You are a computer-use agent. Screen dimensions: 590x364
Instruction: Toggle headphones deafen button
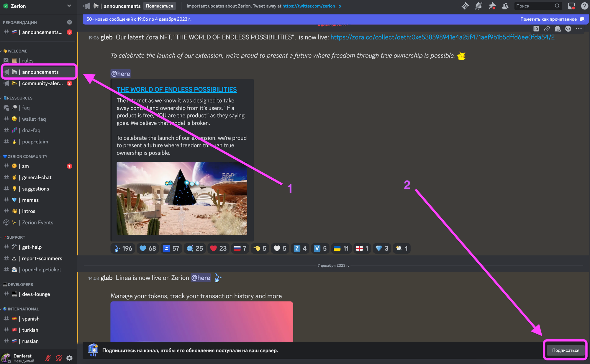tap(59, 358)
